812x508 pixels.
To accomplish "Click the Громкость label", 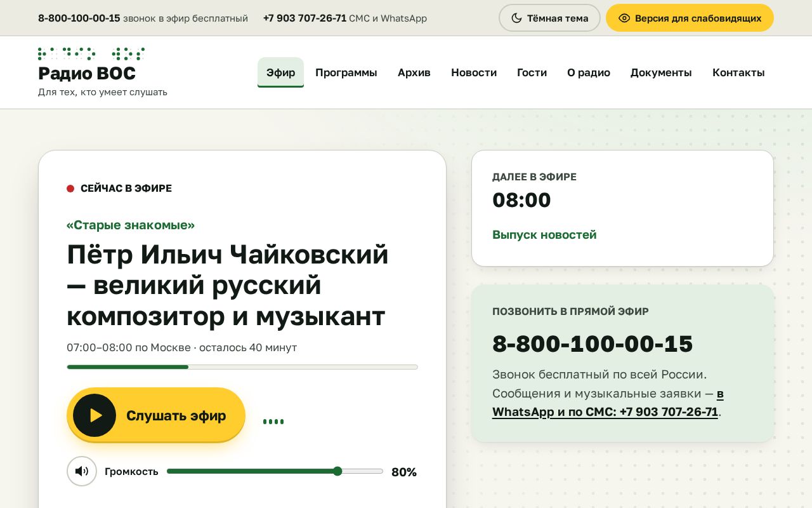I will [x=131, y=472].
